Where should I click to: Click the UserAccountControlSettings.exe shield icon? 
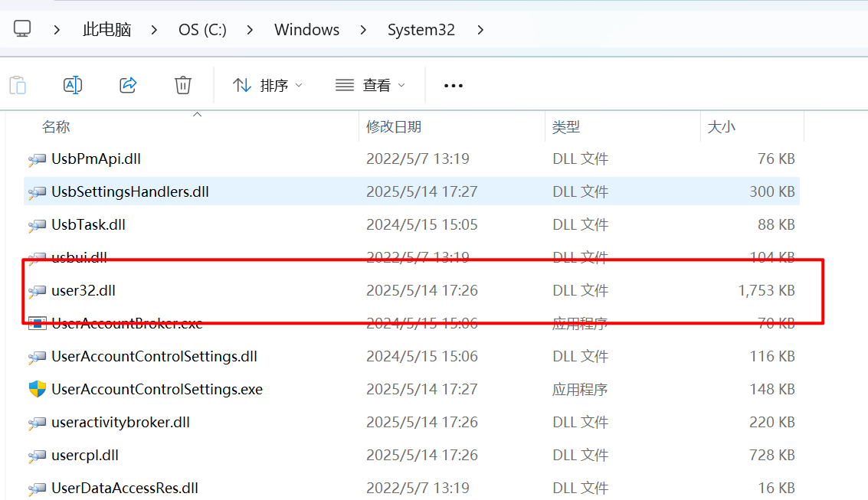point(38,389)
